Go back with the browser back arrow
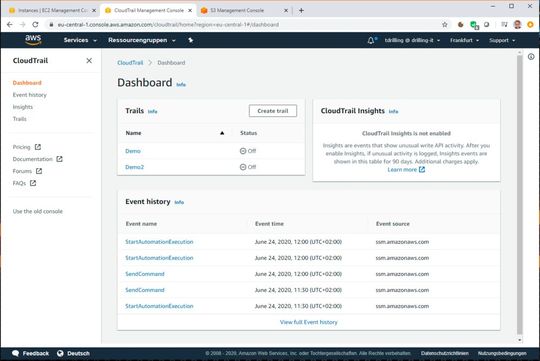This screenshot has width=540, height=361. (10, 24)
